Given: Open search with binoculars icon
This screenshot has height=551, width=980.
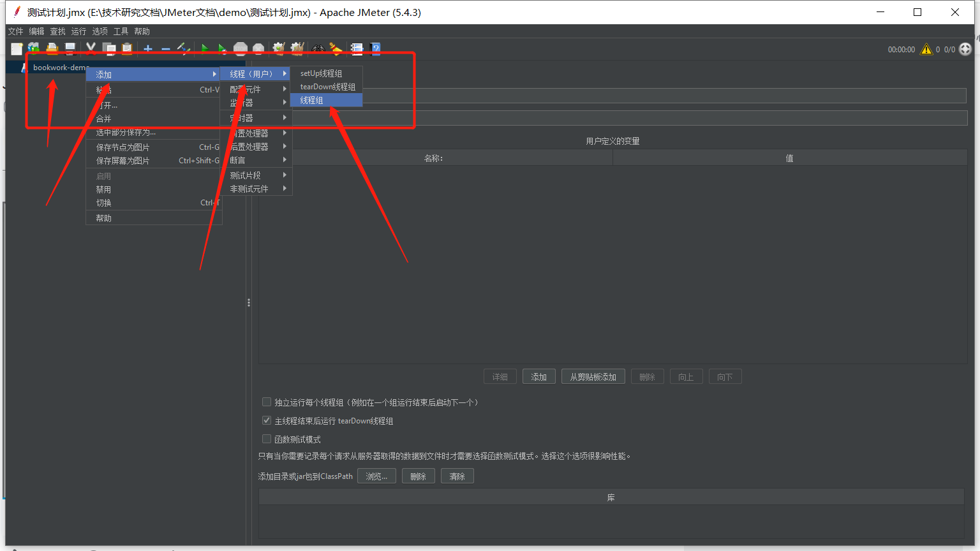Looking at the screenshot, I should click(x=318, y=48).
